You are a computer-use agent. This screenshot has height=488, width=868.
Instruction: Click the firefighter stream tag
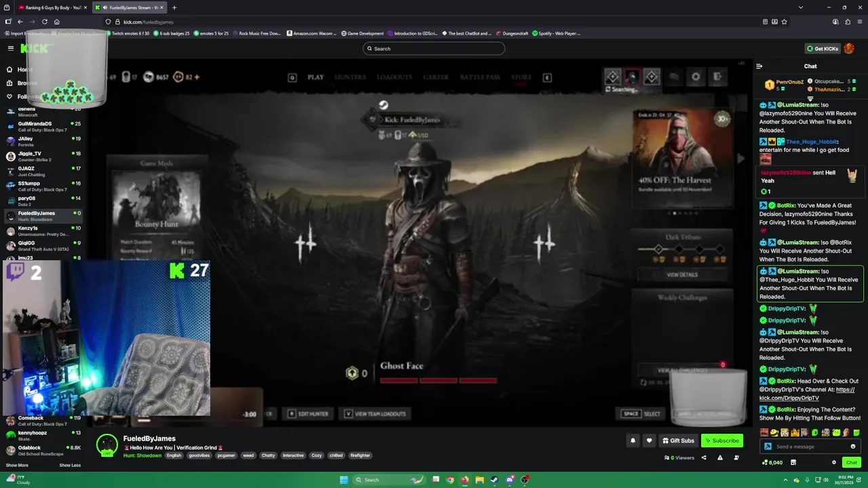pyautogui.click(x=360, y=455)
